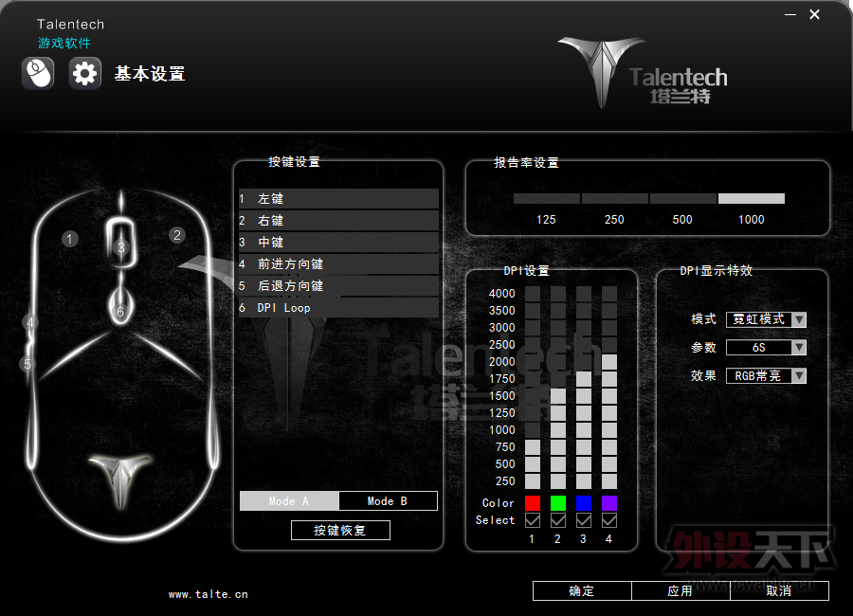Click button marker 1 on mouse diagram
The height and width of the screenshot is (616, 853).
(69, 239)
